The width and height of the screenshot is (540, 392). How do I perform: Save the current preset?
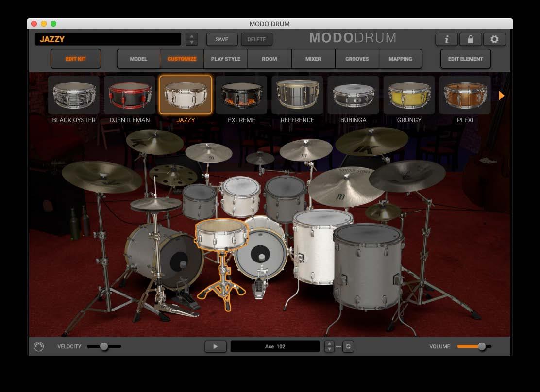point(222,39)
